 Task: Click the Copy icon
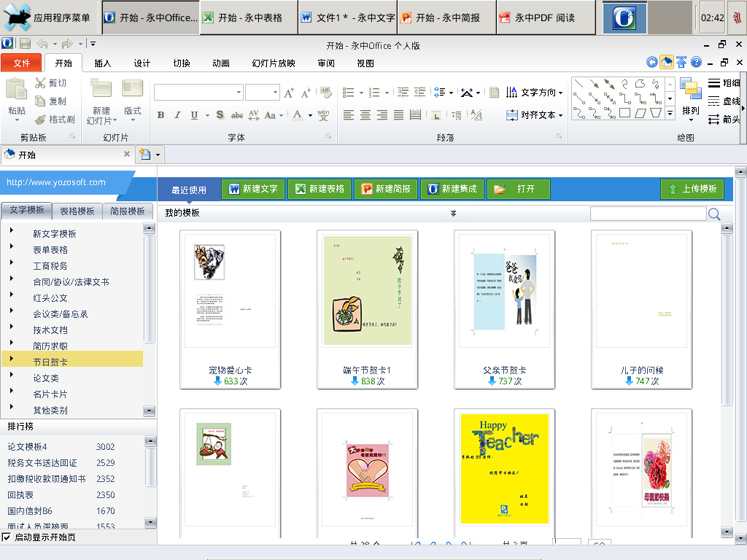pyautogui.click(x=41, y=101)
